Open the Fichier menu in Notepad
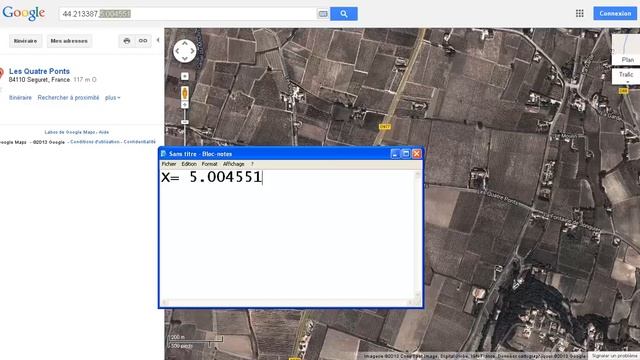This screenshot has height=360, width=640. point(169,164)
